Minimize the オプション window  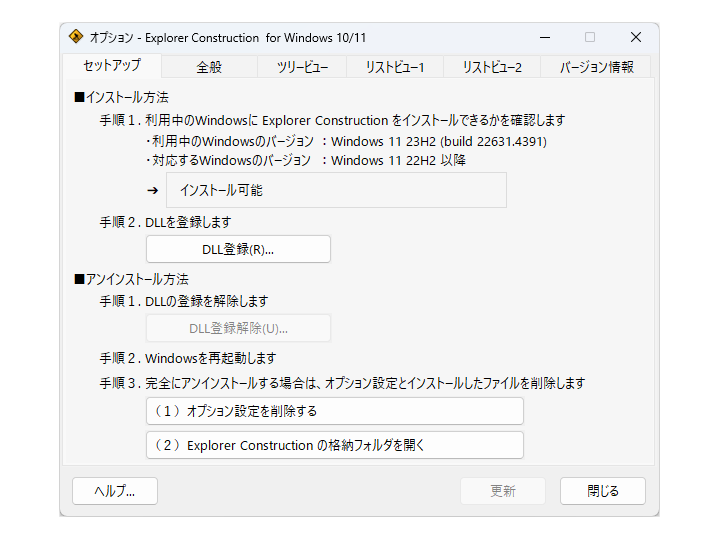tap(545, 37)
